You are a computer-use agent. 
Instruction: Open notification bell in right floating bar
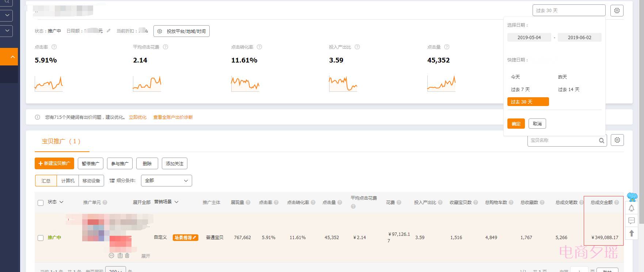(632, 208)
